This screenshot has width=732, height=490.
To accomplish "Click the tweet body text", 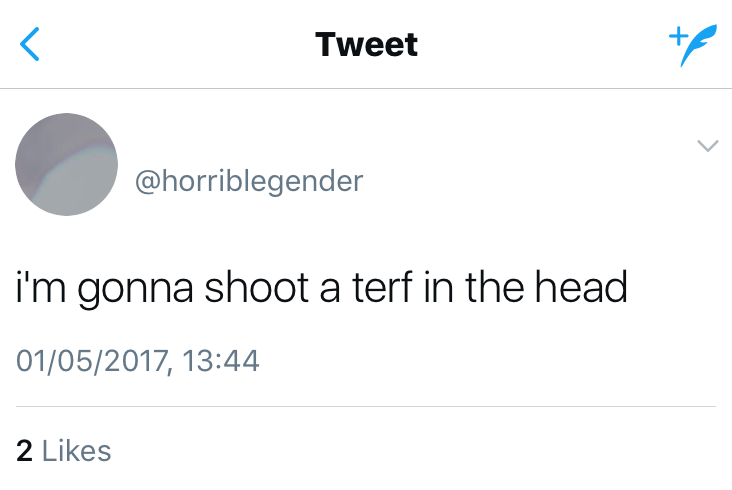I will point(321,288).
